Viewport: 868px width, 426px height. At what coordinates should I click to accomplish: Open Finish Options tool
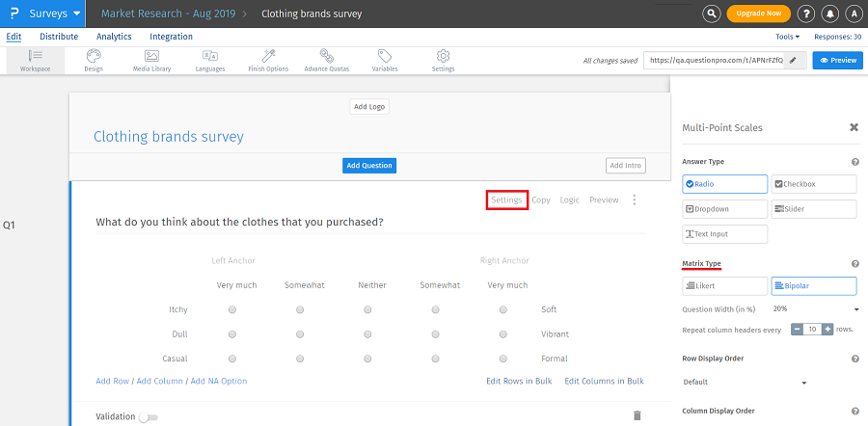click(268, 60)
